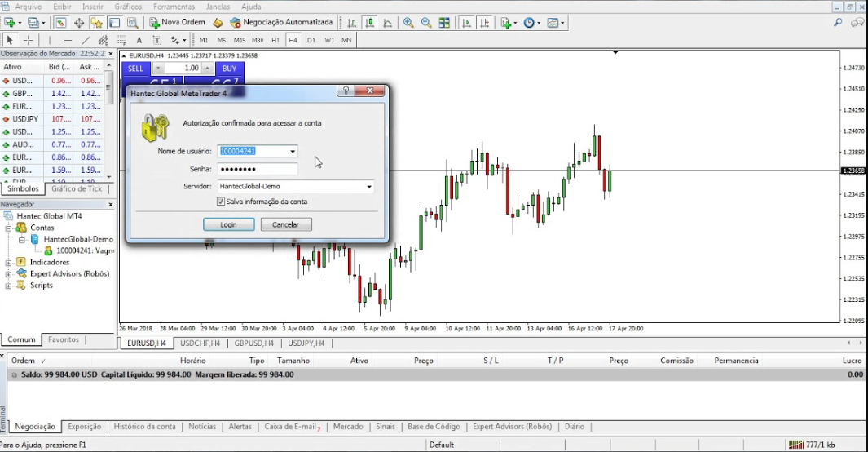Select the cursor arrow tool

pyautogui.click(x=10, y=40)
